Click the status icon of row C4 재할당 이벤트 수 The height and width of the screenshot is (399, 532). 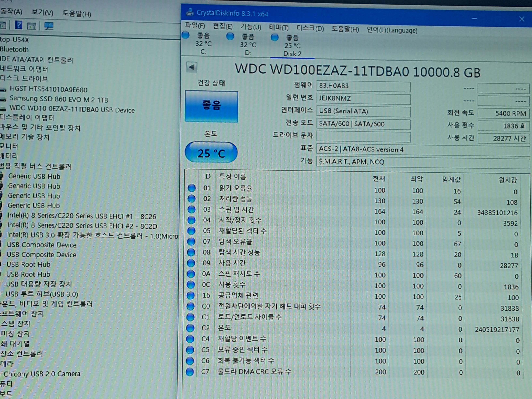coord(190,339)
